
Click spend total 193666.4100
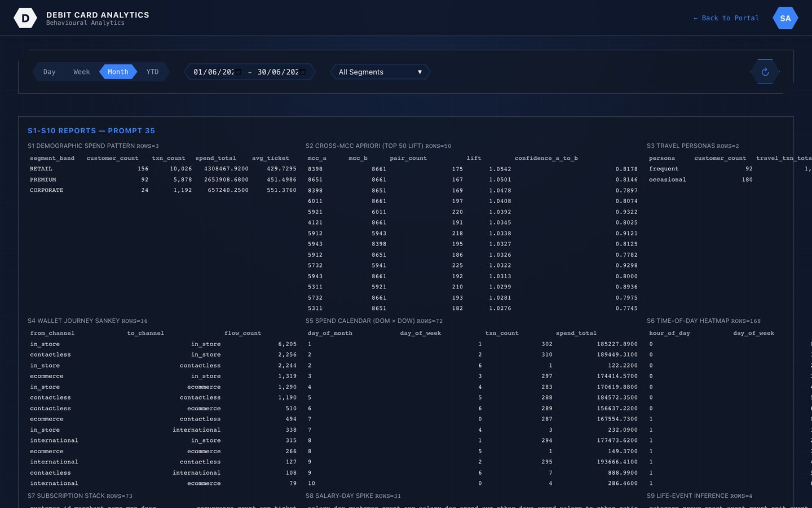coord(617,462)
